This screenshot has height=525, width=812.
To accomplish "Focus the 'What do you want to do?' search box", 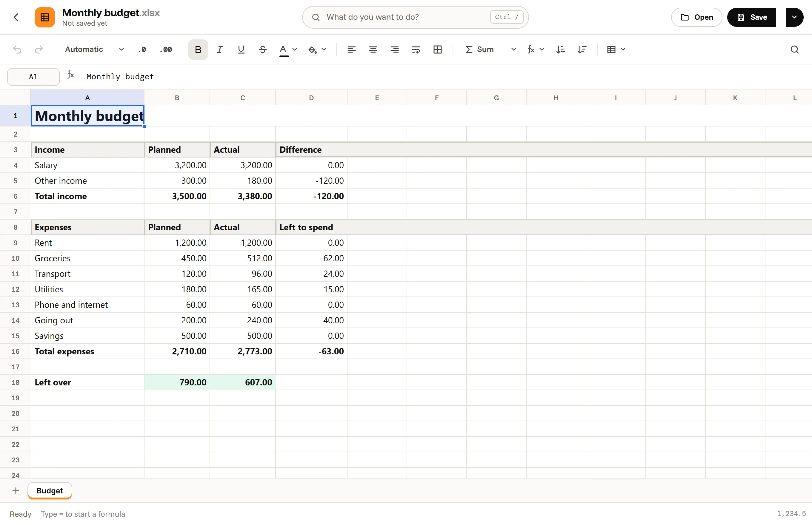I will pos(415,17).
